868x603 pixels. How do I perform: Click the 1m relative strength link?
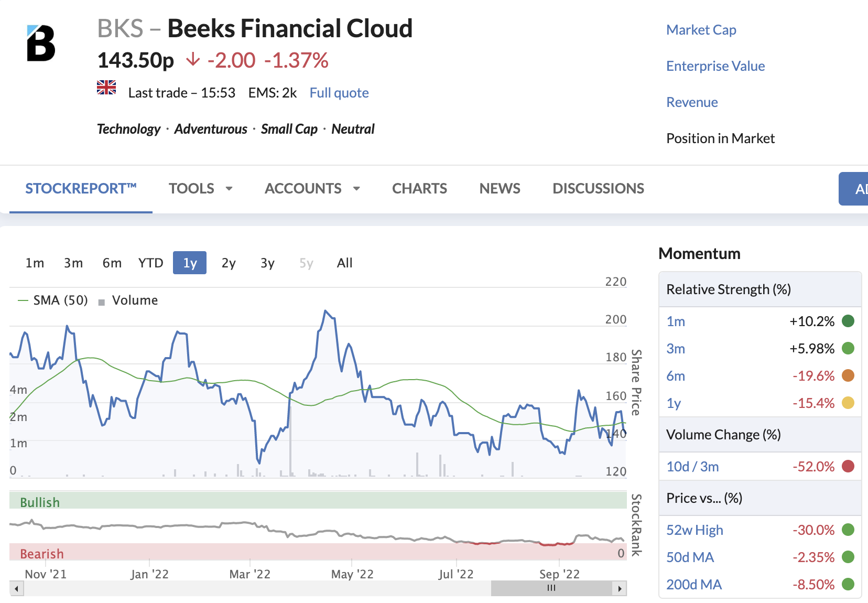coord(676,321)
